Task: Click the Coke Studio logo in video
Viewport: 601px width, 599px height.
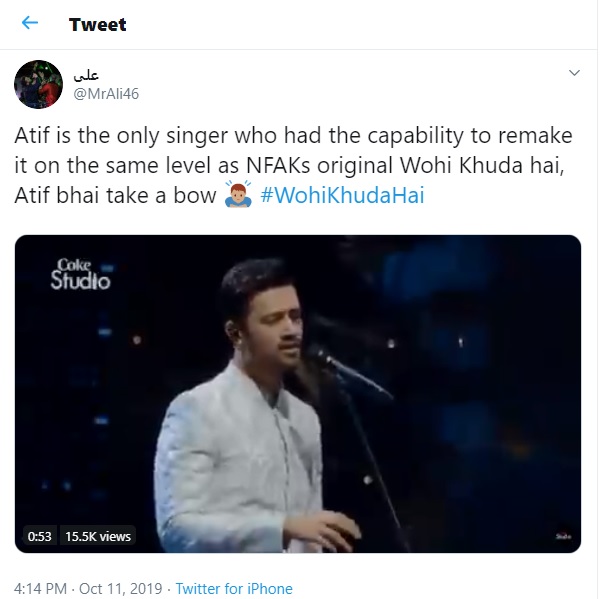Action: pyautogui.click(x=80, y=274)
